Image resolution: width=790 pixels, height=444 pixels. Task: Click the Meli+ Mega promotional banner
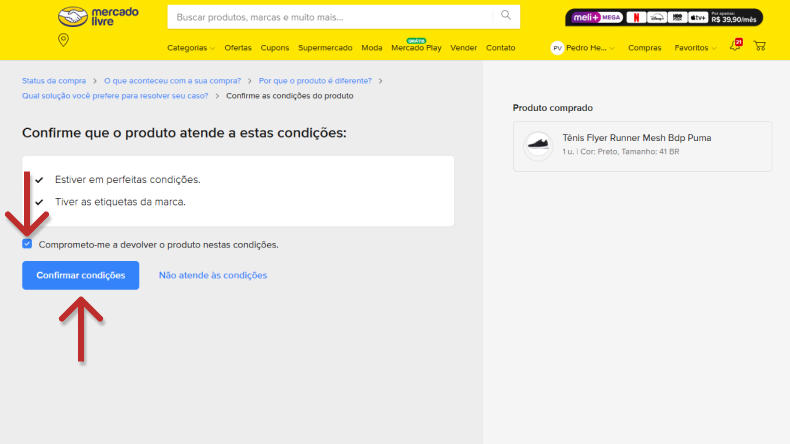click(x=664, y=17)
